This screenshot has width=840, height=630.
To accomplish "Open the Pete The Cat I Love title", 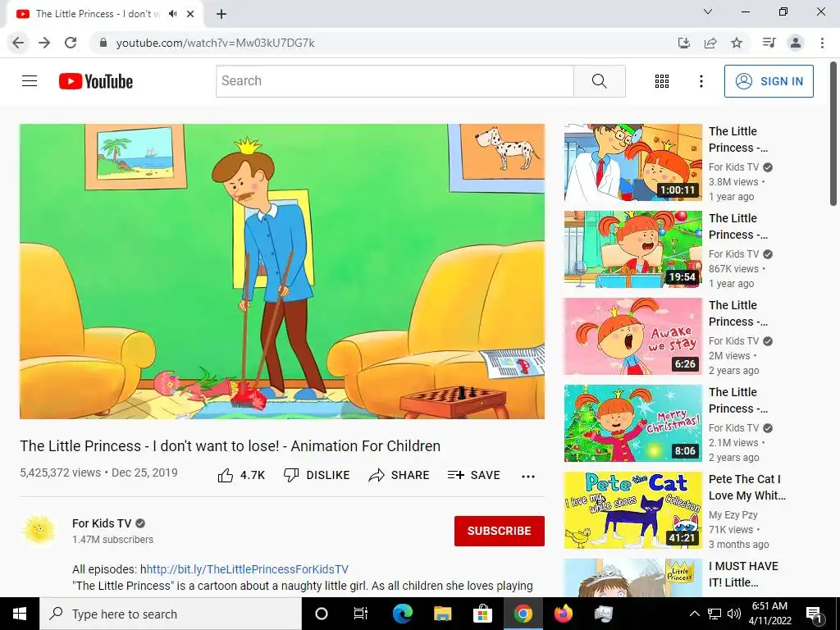I will pyautogui.click(x=746, y=487).
